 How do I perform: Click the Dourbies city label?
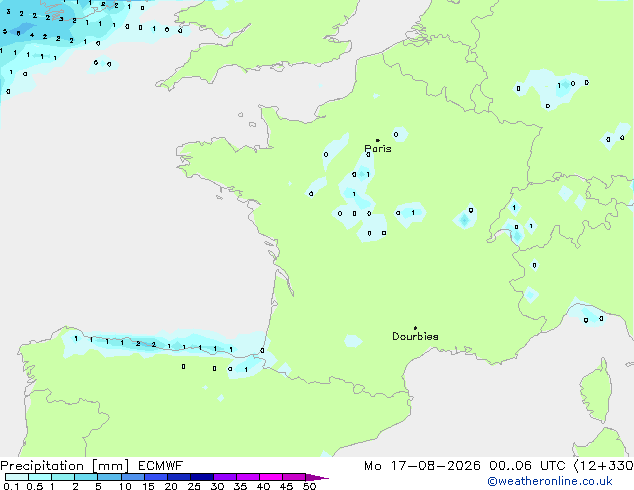[415, 336]
